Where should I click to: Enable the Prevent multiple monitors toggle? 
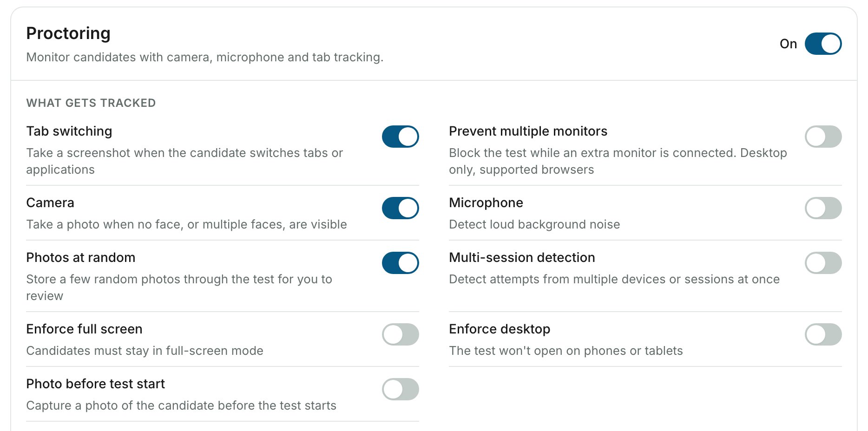tap(823, 137)
